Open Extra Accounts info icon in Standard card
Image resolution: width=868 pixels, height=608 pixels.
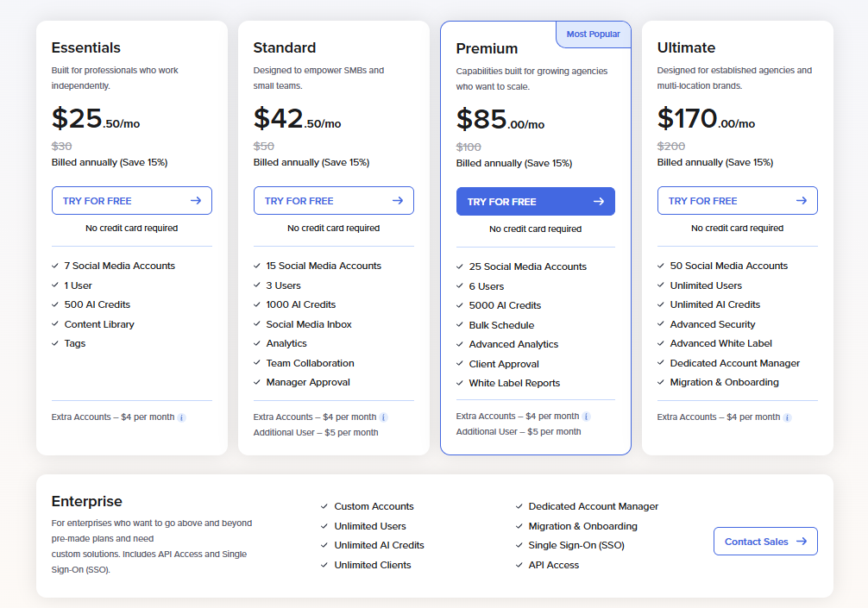tap(384, 417)
